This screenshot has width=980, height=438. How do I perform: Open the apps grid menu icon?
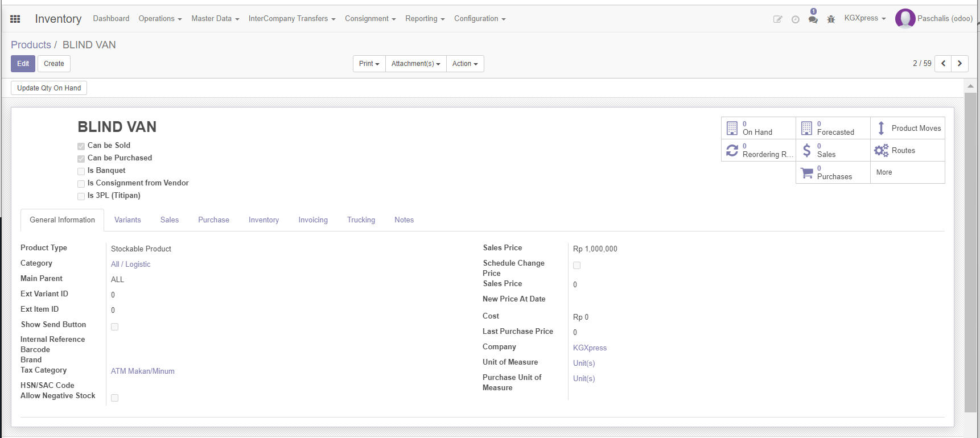point(15,19)
